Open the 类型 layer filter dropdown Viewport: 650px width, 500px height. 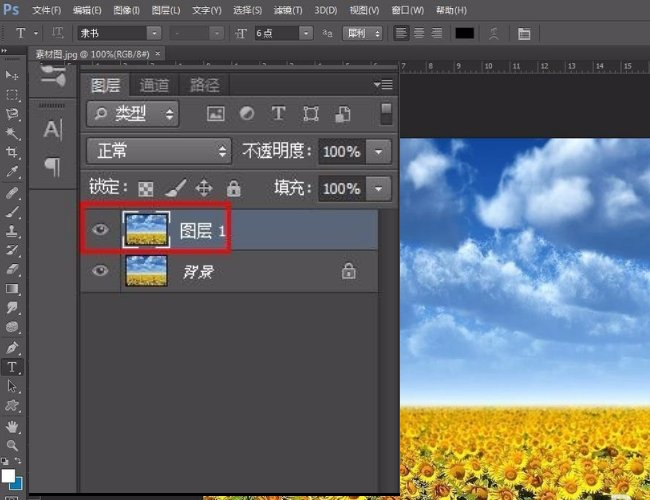click(133, 114)
